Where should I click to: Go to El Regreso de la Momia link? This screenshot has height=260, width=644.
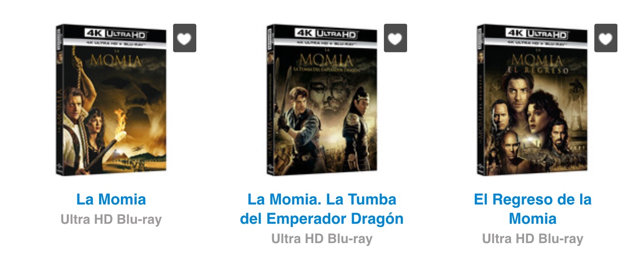532,209
